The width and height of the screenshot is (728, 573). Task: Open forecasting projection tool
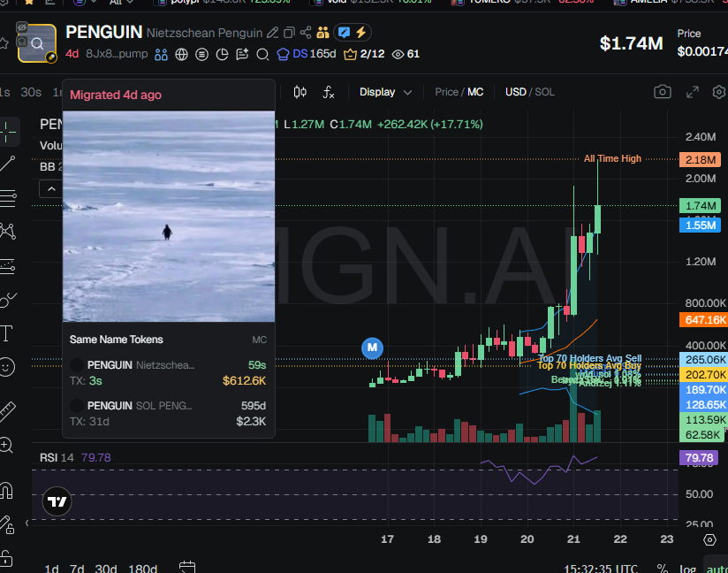8,265
